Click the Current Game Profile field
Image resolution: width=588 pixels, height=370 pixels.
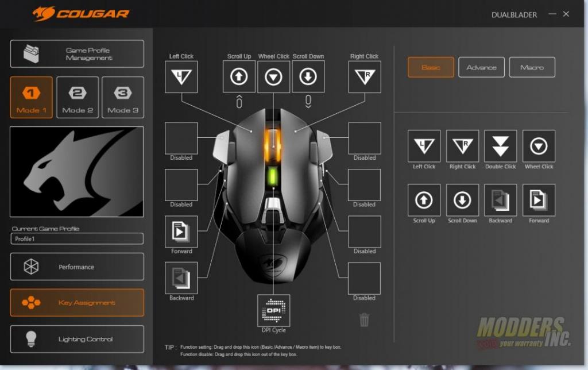77,238
